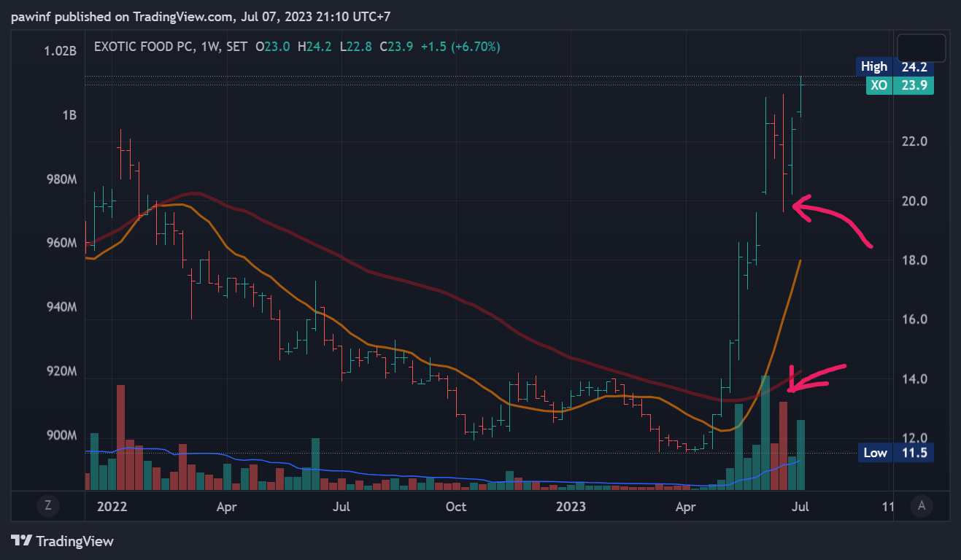Click the Oct time axis label
Image resolution: width=961 pixels, height=560 pixels.
[x=456, y=505]
